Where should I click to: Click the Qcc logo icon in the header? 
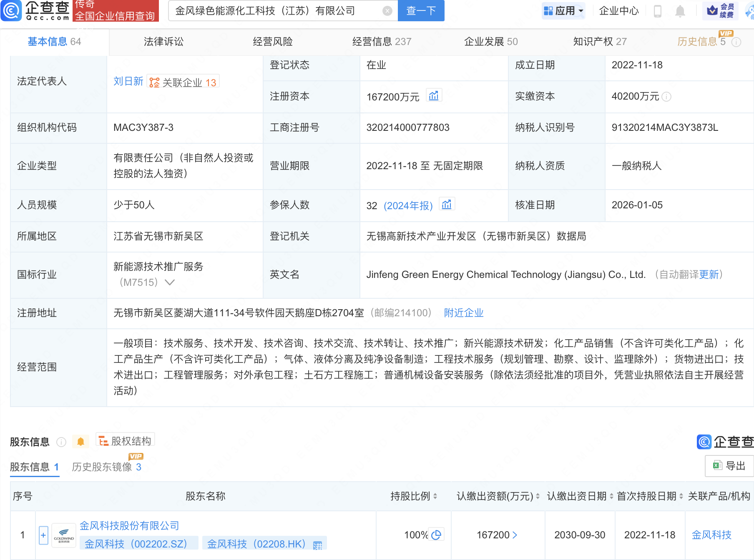(11, 10)
